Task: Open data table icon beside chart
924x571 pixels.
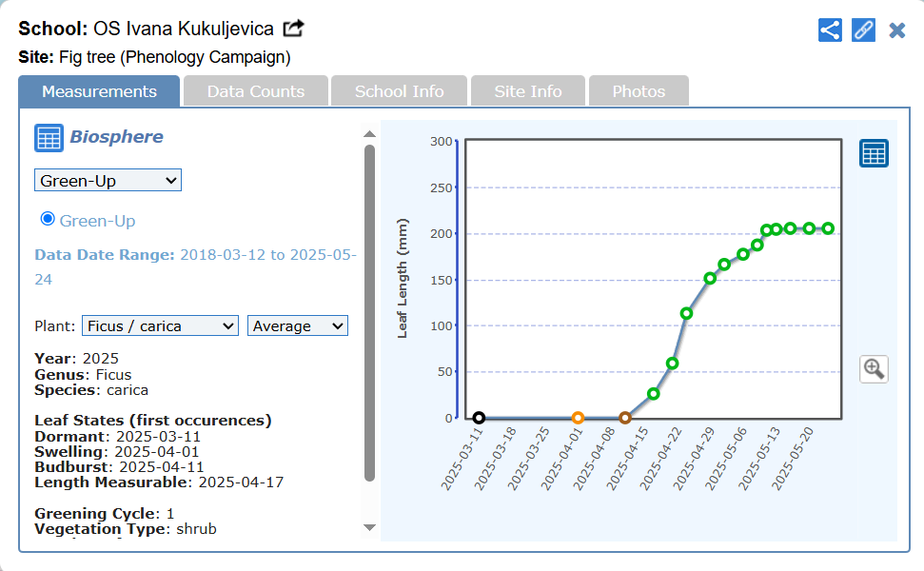Action: click(874, 153)
